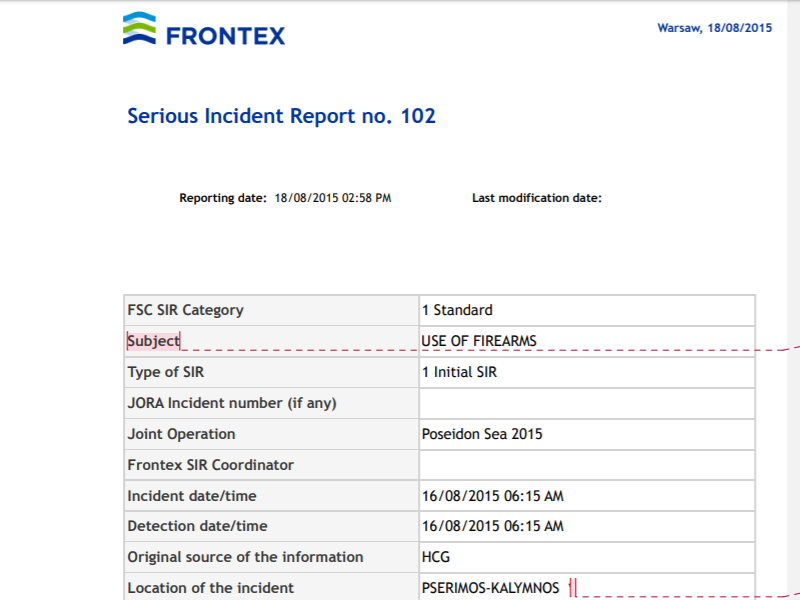Click the Incident date/time value cell
800x600 pixels.
587,495
